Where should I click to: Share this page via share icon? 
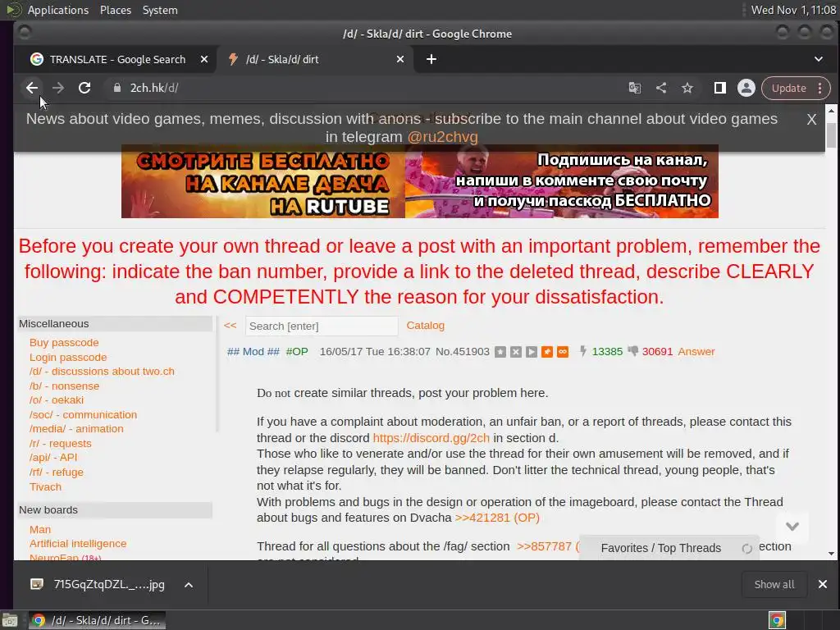(661, 88)
